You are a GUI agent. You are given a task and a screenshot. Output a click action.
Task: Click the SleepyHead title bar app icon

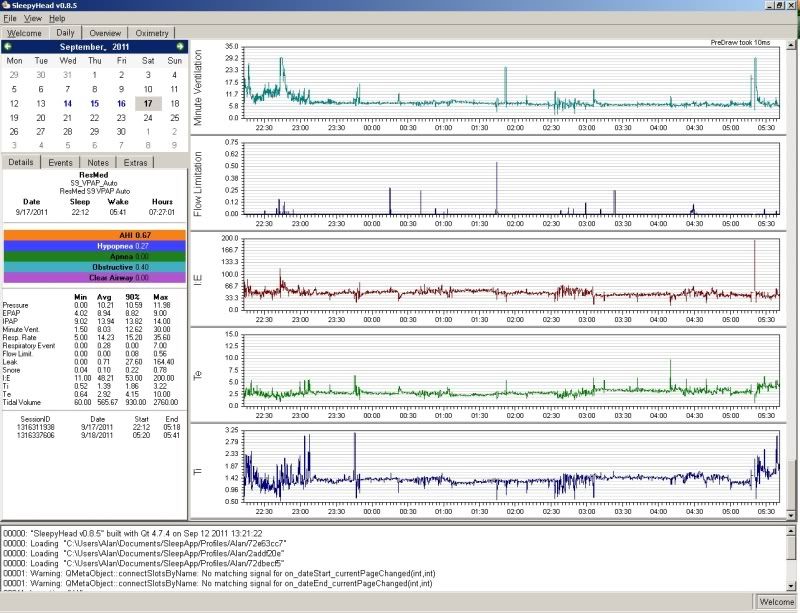[6, 5]
